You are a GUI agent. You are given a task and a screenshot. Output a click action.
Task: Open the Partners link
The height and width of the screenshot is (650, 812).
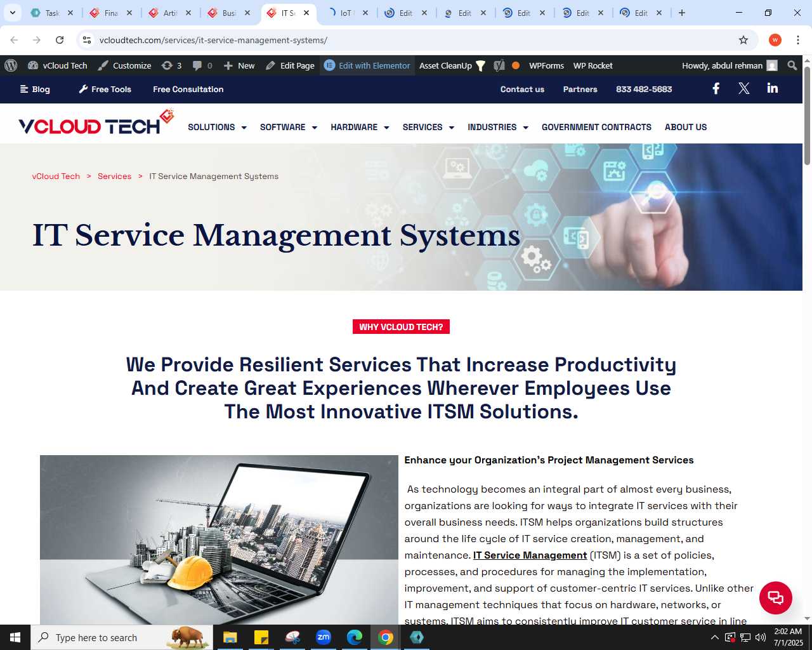click(580, 90)
